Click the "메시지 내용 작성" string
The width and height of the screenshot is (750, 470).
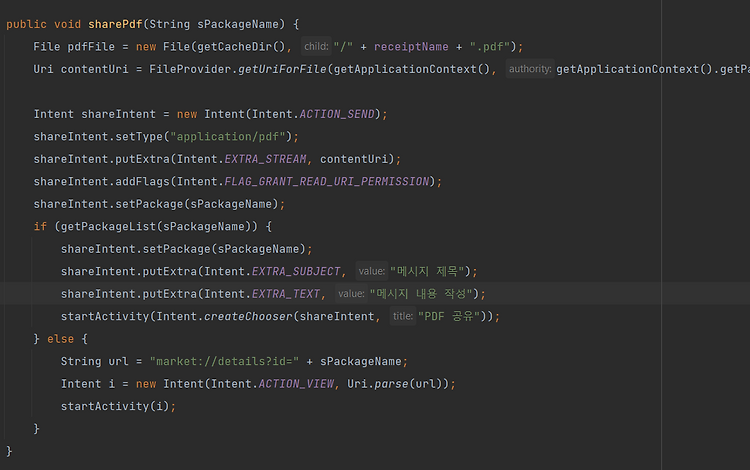click(421, 294)
